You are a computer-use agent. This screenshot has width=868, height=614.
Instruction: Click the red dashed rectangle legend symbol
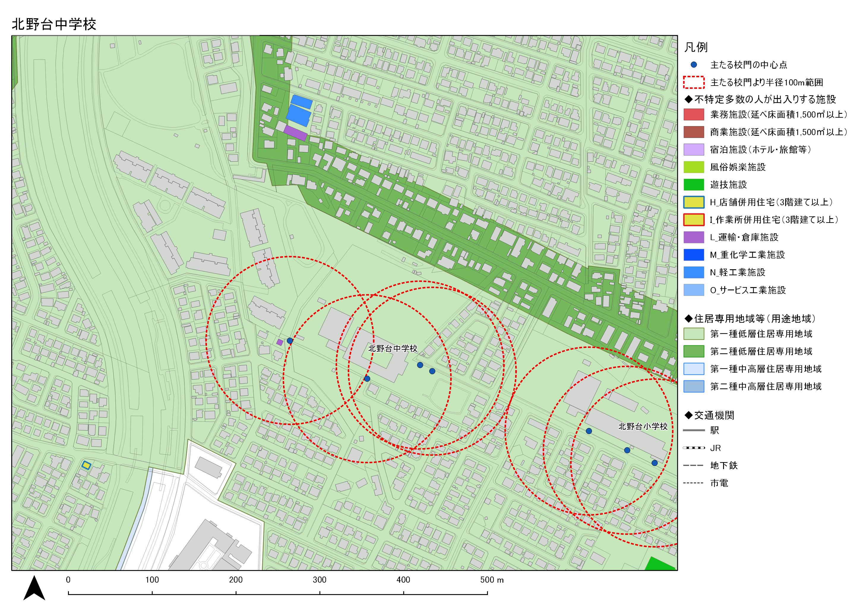(x=694, y=82)
